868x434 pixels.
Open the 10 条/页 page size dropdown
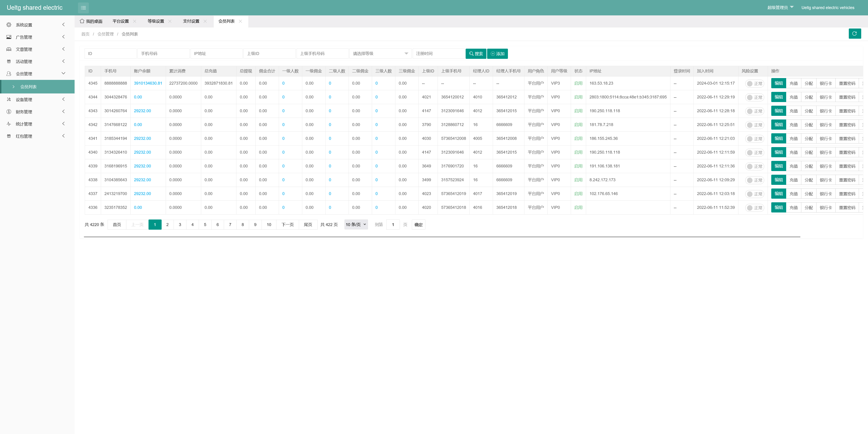[356, 225]
